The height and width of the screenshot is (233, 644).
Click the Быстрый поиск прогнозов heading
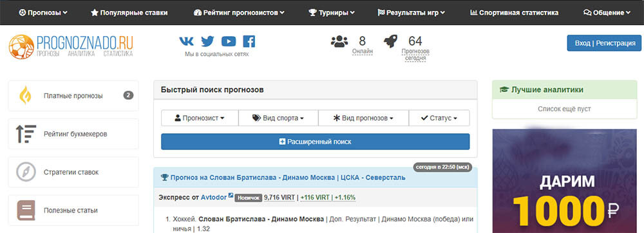pos(213,89)
